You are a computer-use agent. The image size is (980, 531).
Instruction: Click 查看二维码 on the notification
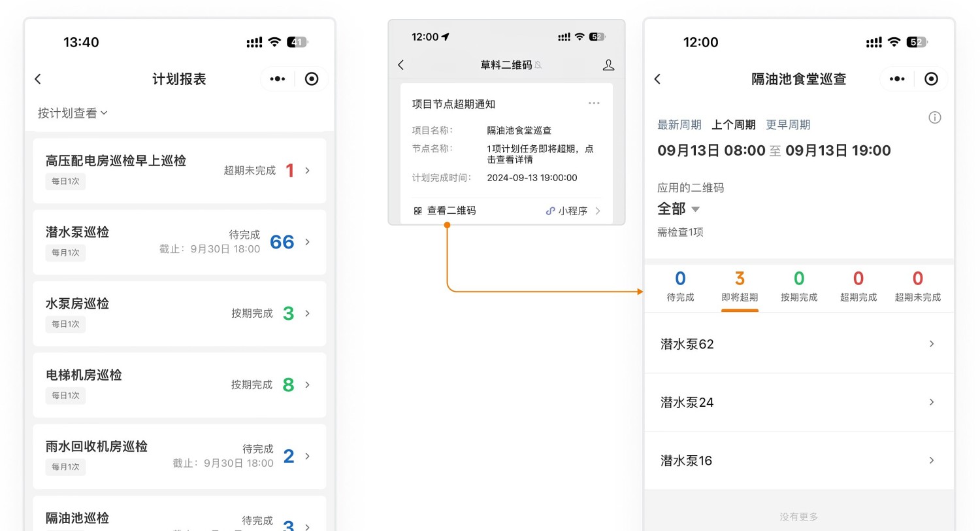445,211
